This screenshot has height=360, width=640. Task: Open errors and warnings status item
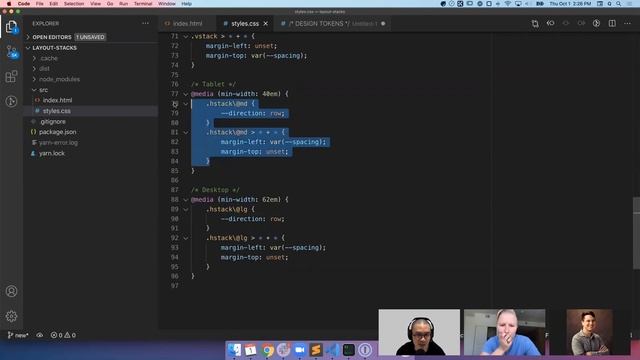pyautogui.click(x=63, y=335)
